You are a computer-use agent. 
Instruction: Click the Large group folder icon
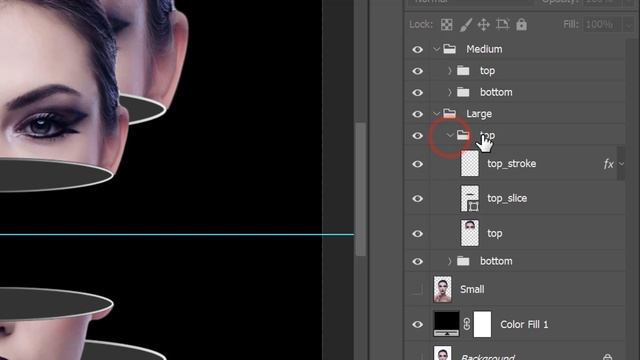click(x=449, y=113)
